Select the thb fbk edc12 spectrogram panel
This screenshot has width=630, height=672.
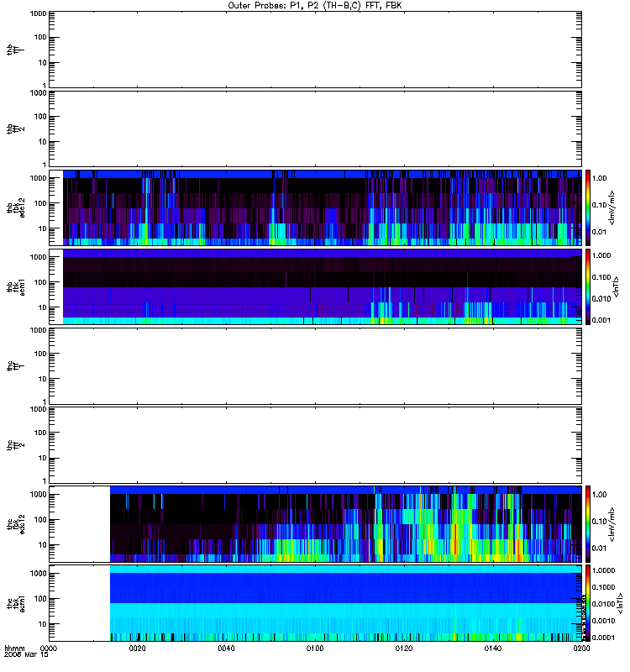[x=316, y=207]
